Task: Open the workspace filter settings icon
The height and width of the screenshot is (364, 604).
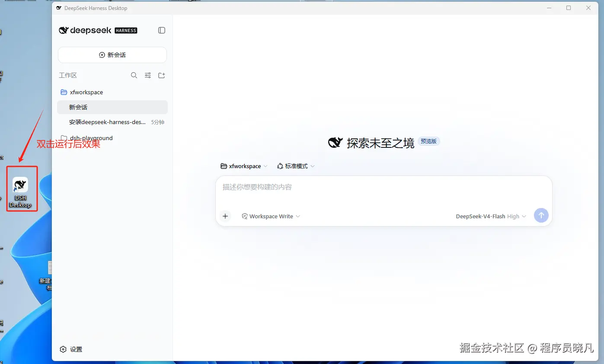Action: tap(148, 75)
